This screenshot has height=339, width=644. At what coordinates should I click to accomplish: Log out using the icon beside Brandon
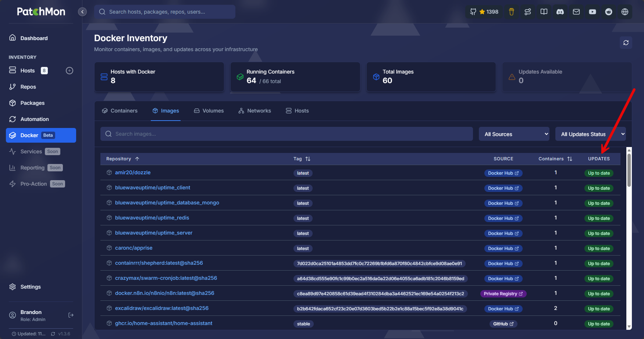71,315
